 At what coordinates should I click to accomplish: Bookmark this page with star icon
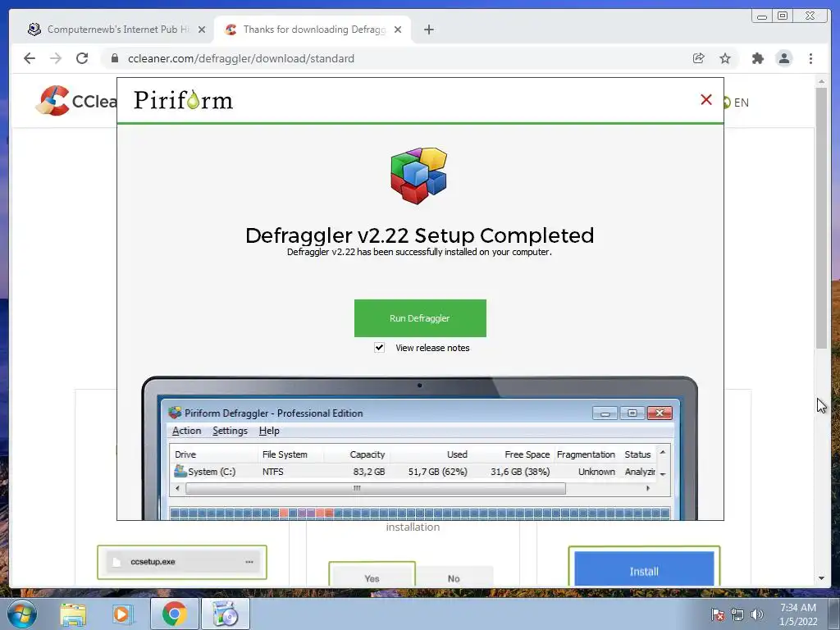pos(725,58)
